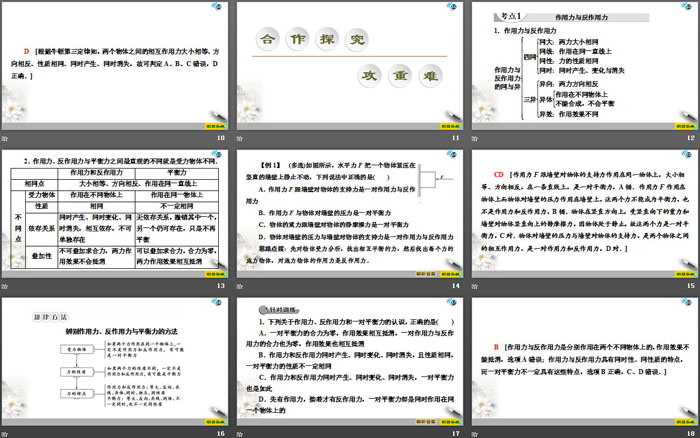Select slide 17 thumbnail with practice question
Screen dimensions: 700x438
pos(350,362)
